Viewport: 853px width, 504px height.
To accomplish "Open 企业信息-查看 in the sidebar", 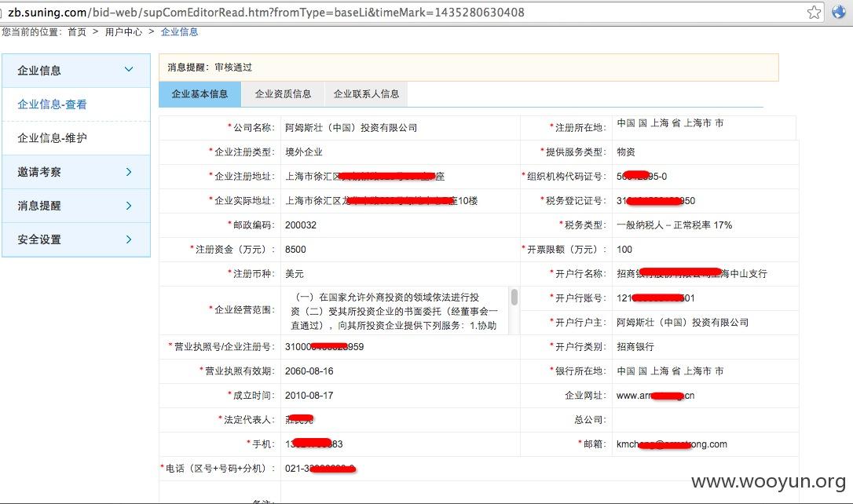I will [52, 104].
